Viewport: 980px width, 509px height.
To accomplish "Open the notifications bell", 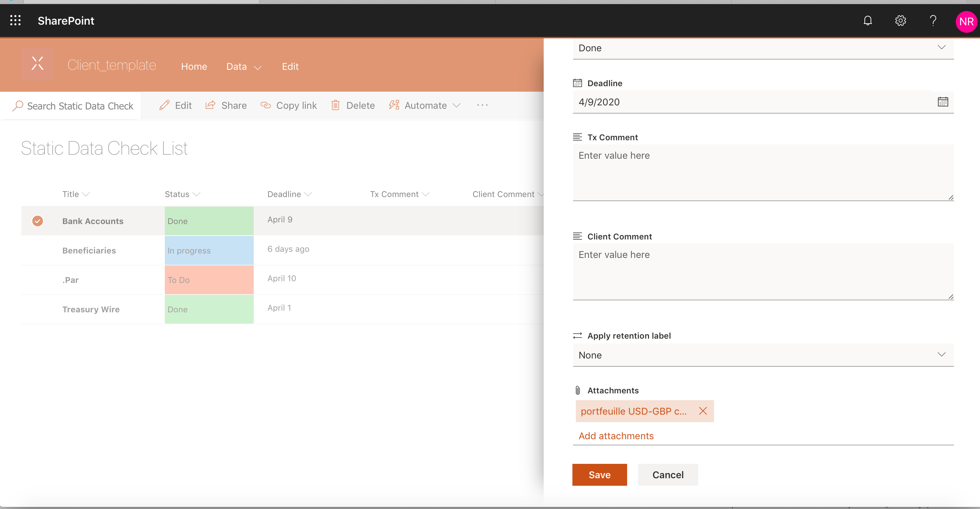I will tap(868, 21).
